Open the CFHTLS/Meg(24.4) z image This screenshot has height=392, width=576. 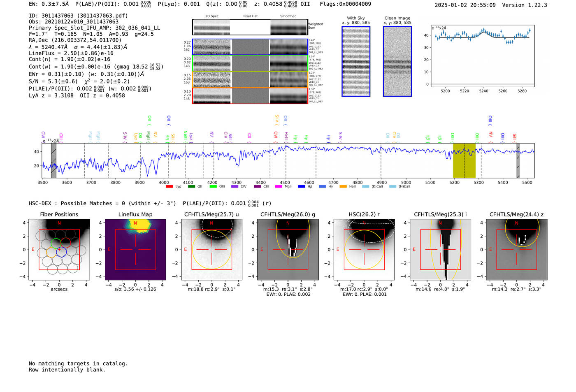(516, 250)
